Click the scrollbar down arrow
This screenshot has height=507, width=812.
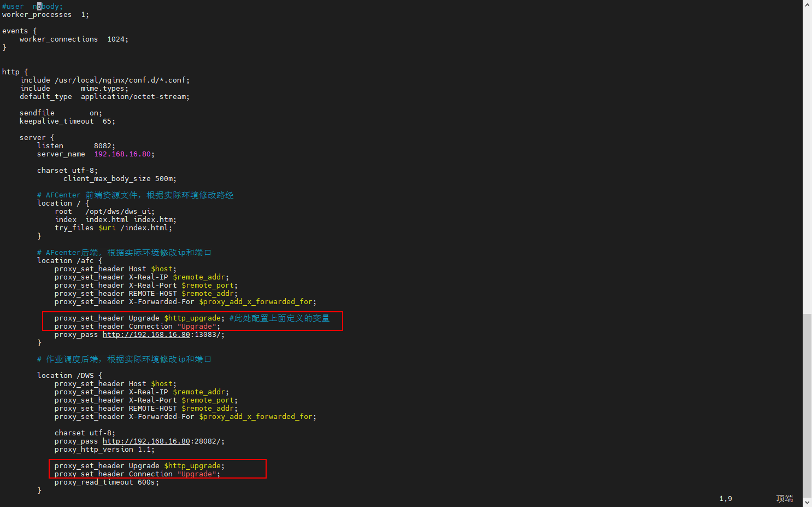807,503
